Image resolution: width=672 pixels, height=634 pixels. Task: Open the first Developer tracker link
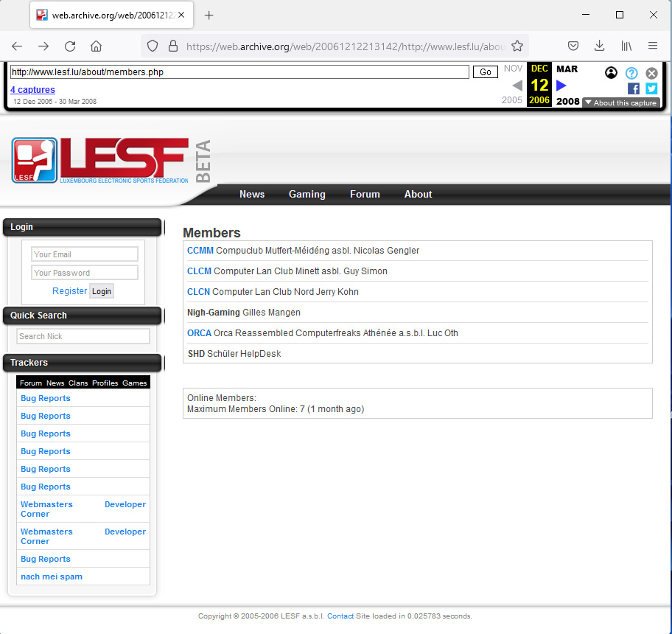tap(125, 504)
